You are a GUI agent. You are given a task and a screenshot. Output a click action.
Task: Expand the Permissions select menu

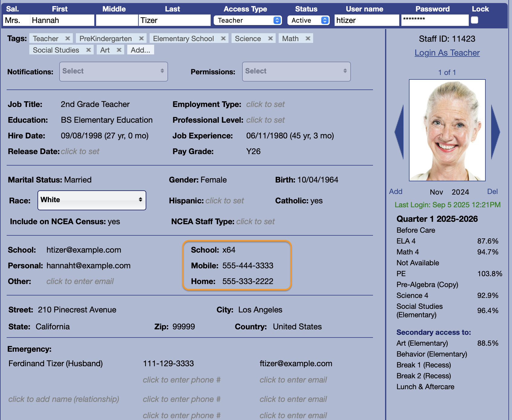click(296, 72)
